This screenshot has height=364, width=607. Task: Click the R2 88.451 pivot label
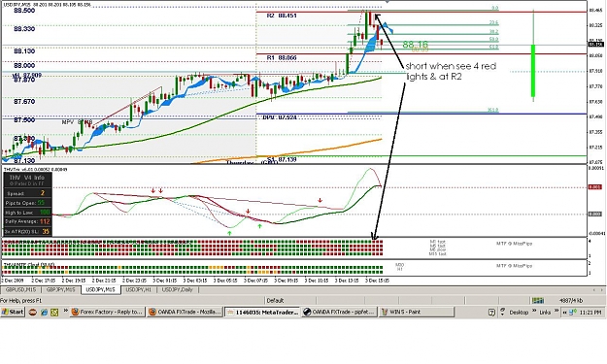pyautogui.click(x=282, y=16)
